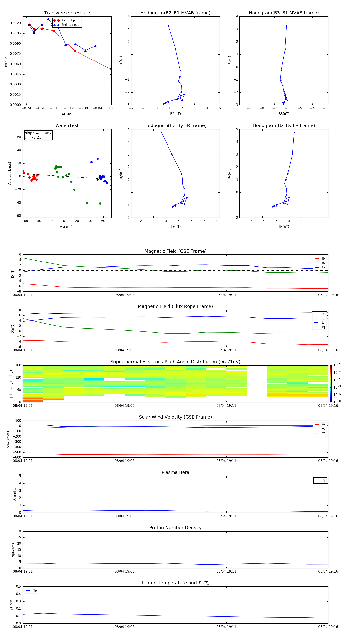Click the 'Bz(nT)' x-axis label

point(175,227)
